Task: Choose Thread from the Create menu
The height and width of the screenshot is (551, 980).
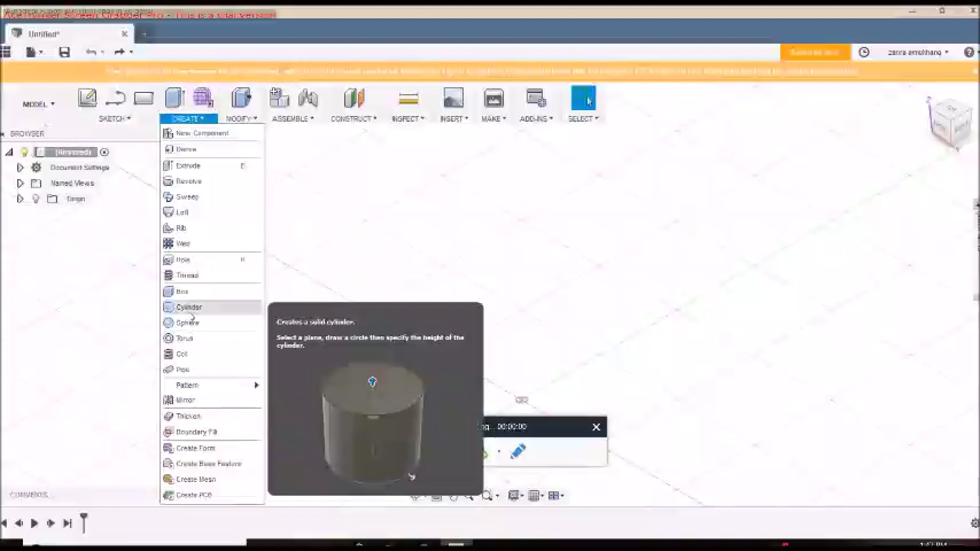Action: tap(212, 275)
